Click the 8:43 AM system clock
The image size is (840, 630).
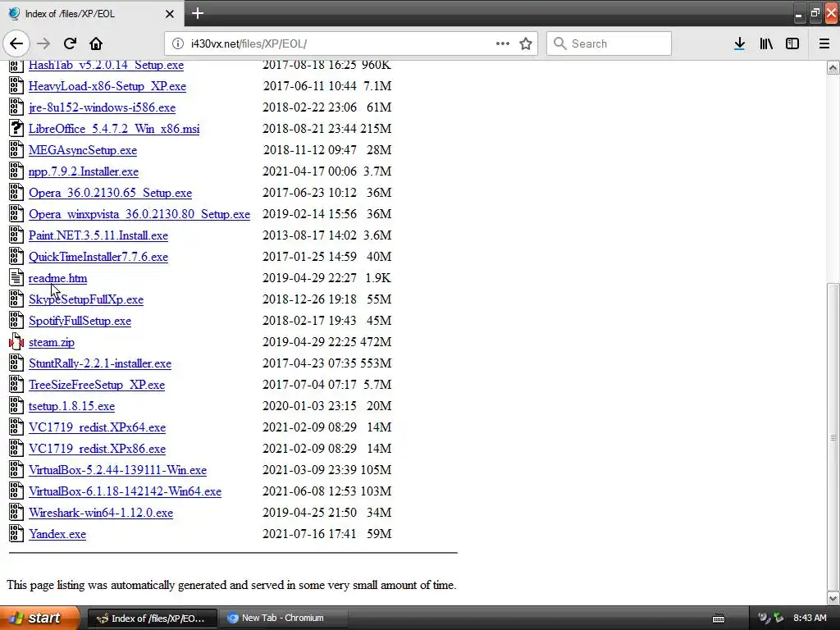[810, 619]
